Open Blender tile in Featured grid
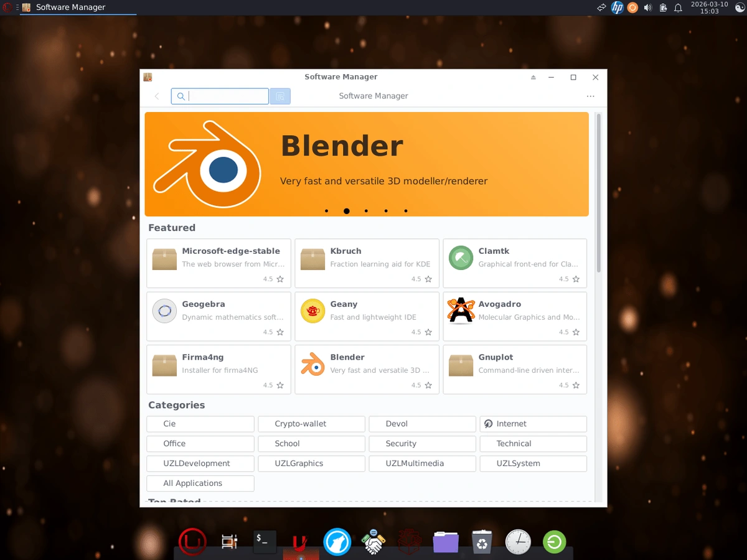The image size is (747, 560). (x=367, y=369)
